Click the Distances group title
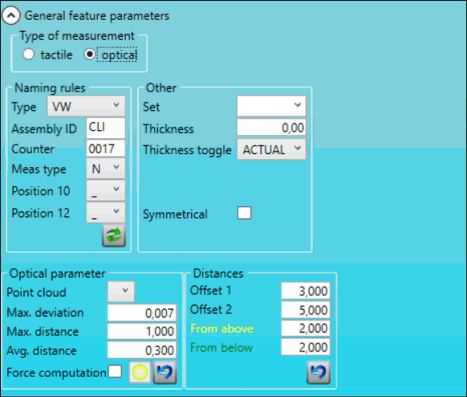Screen dimensions: 467x397 pyautogui.click(x=218, y=273)
